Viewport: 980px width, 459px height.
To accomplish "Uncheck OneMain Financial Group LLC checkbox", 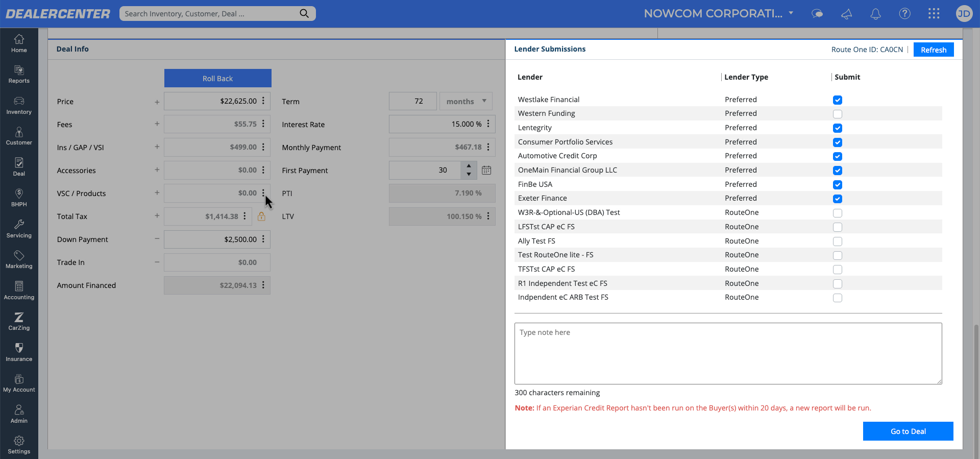I will (x=838, y=171).
